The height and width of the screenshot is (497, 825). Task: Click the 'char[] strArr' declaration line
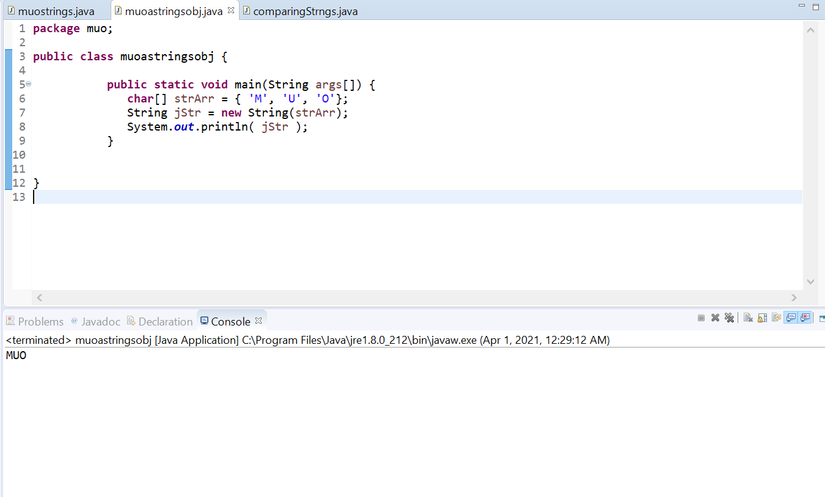(x=237, y=98)
